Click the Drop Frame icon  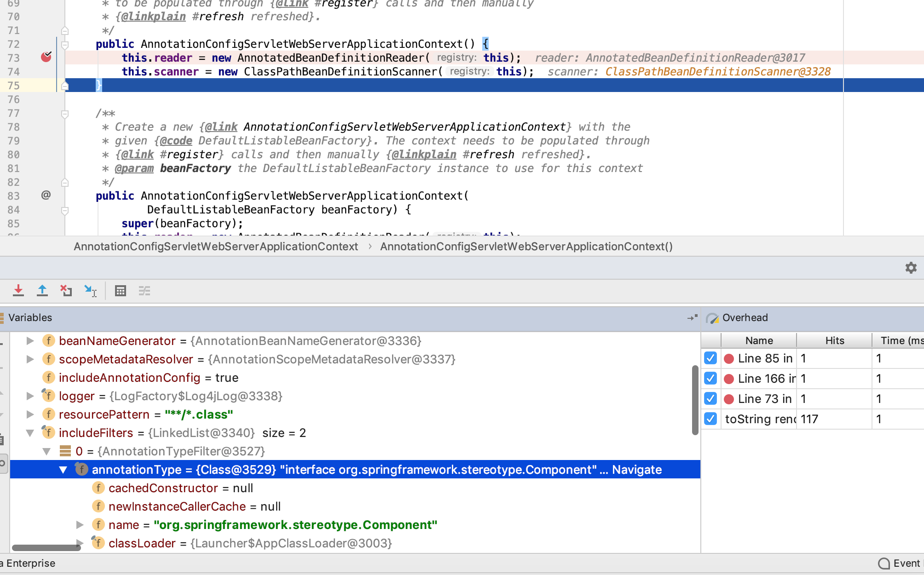tap(66, 291)
